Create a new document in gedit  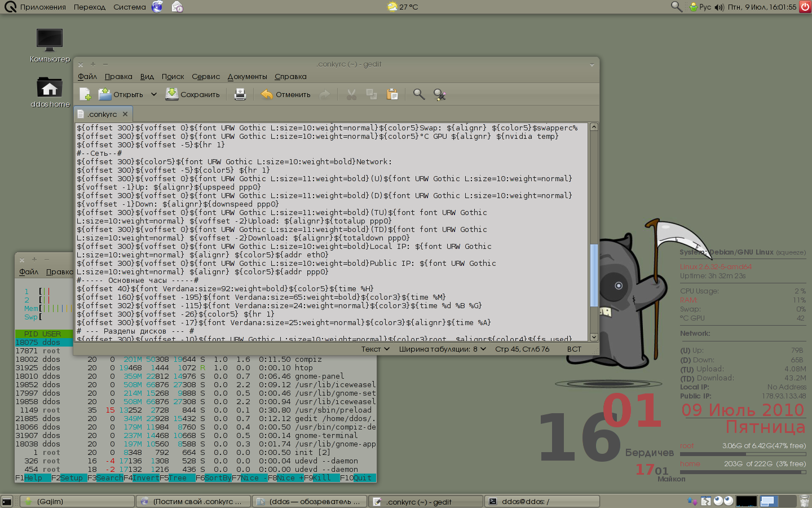85,94
